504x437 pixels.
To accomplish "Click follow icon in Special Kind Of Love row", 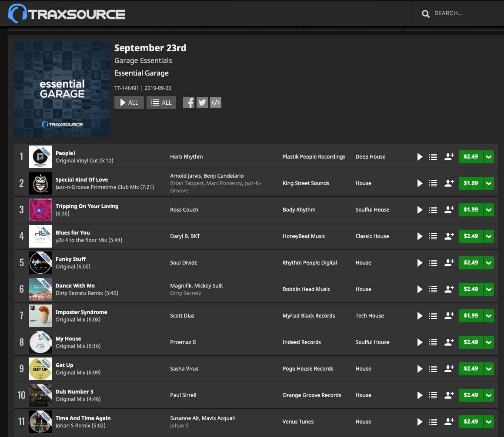I will coord(449,183).
